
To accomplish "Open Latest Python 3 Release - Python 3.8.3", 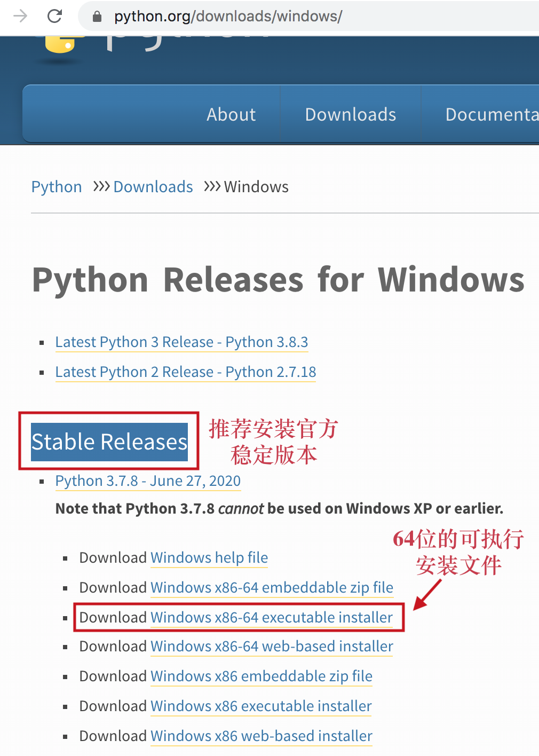I will (x=181, y=342).
